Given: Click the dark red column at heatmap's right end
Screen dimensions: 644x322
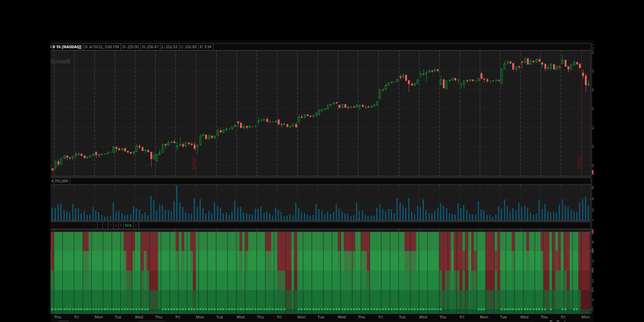Looking at the screenshot, I should (585, 271).
